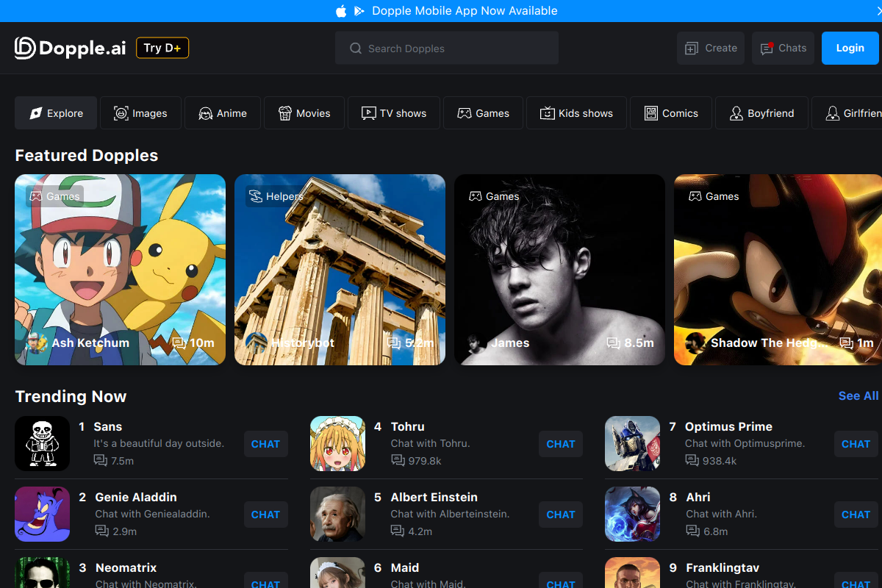Viewport: 882px width, 588px height.
Task: Click Ash Ketchum's small avatar icon
Action: (x=37, y=343)
